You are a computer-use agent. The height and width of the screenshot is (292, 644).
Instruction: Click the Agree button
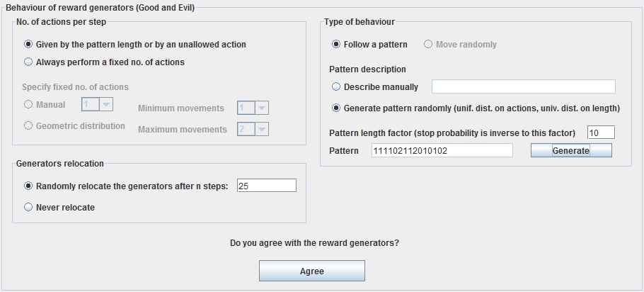pyautogui.click(x=311, y=271)
